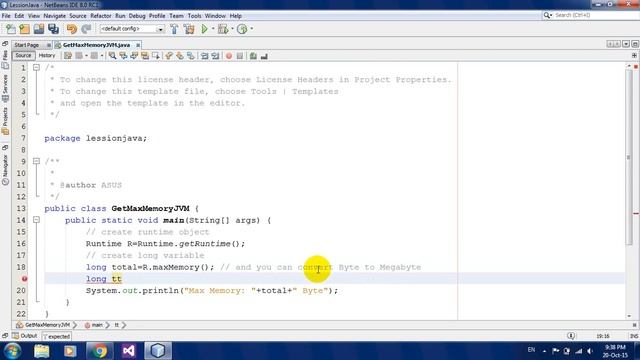Click the Profile Project icon

[x=242, y=29]
